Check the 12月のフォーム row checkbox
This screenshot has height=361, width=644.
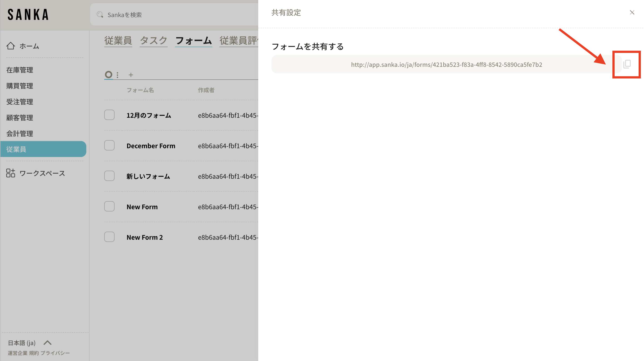point(109,115)
